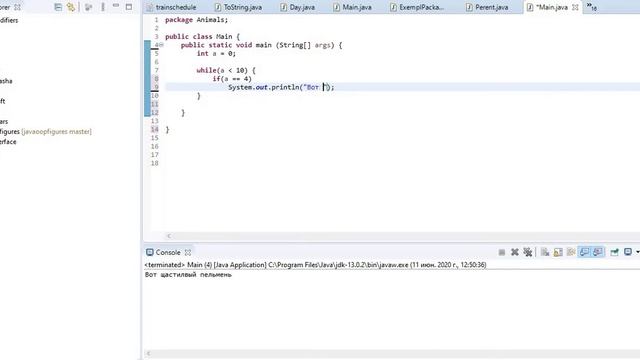Collapse the main method fold marker
Screen dimensions: 640x360
[162, 45]
